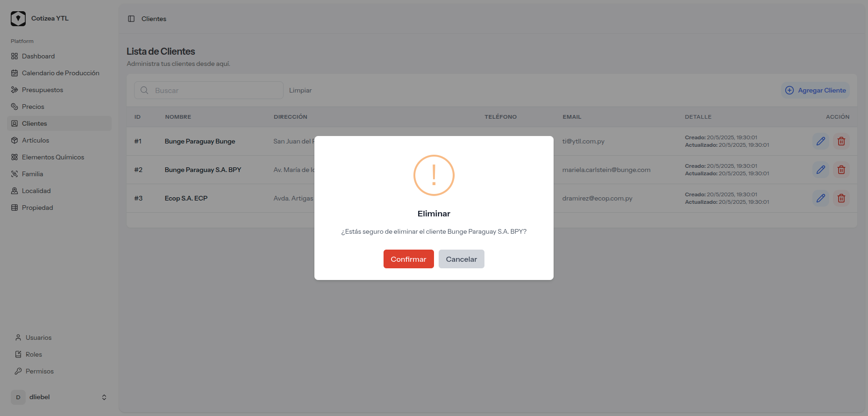Confirm deletion of the client
Screen dimensions: 868x416
point(408,259)
